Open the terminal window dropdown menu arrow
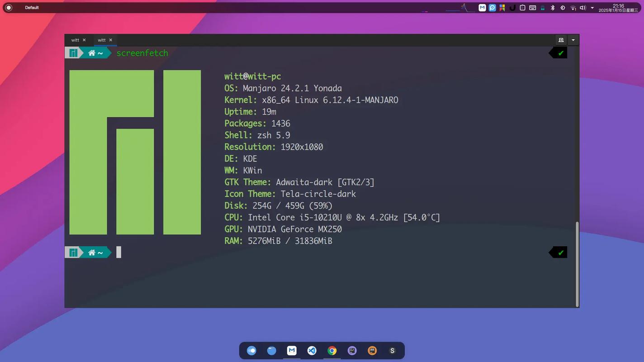This screenshot has width=644, height=362. point(573,40)
